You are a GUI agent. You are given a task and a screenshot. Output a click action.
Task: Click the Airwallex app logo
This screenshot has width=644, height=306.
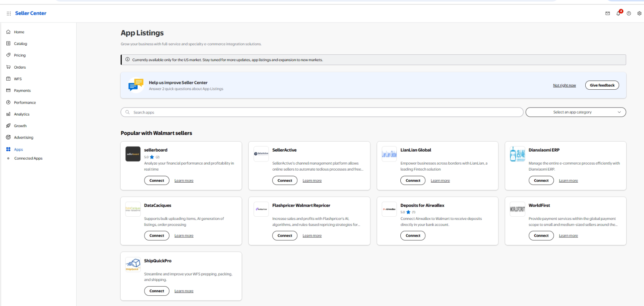(389, 209)
